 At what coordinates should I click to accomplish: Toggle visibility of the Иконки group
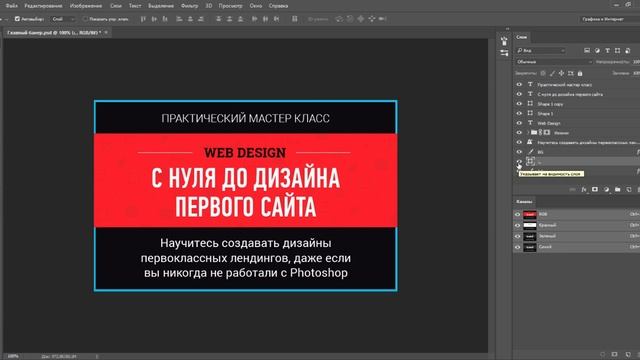[519, 133]
